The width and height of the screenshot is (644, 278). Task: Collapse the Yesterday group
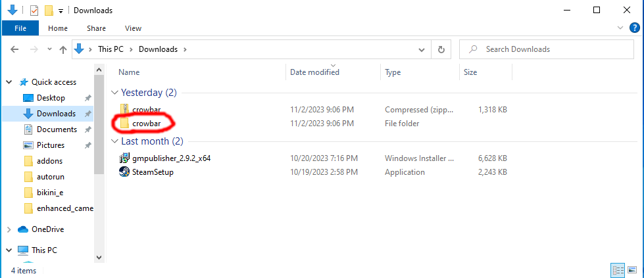click(115, 93)
